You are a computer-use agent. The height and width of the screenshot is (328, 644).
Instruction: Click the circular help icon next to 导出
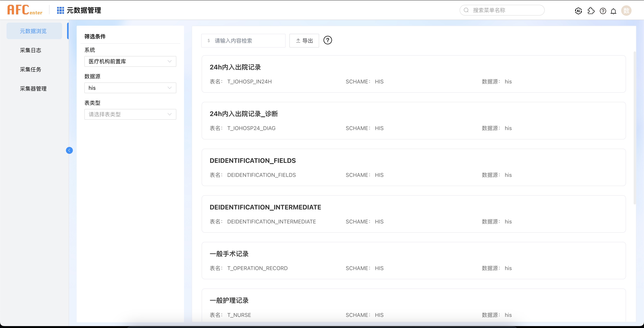click(328, 40)
